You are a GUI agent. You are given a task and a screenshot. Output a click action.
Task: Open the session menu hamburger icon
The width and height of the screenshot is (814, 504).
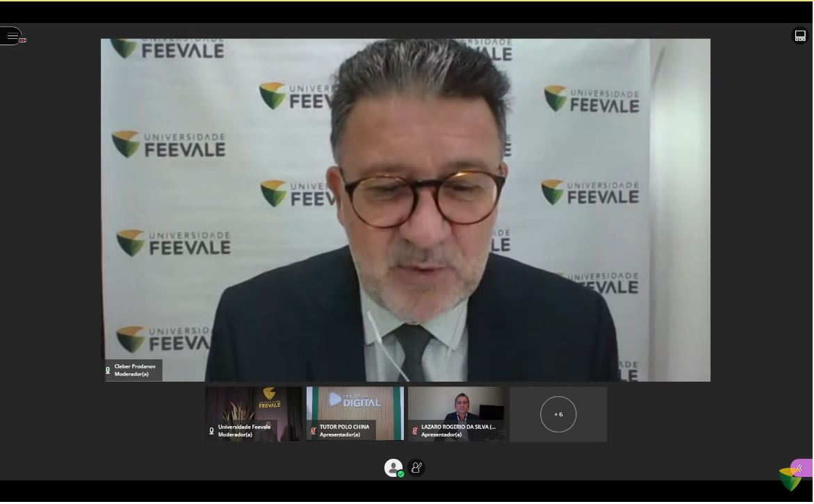point(13,36)
